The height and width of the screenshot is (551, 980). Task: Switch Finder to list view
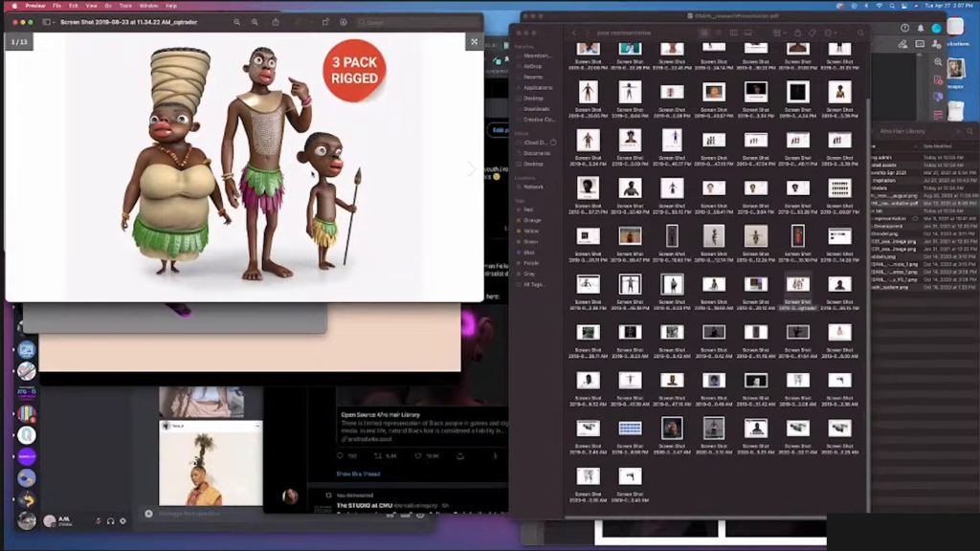(x=719, y=33)
